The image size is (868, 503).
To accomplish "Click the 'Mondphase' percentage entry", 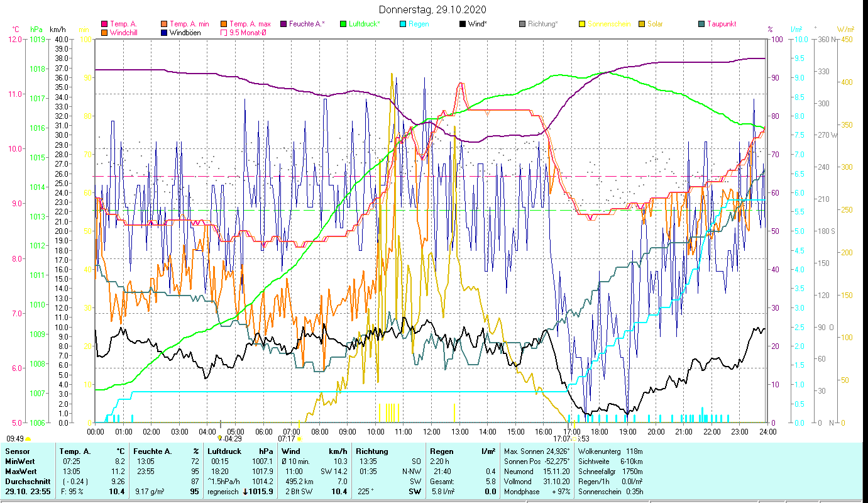I will pyautogui.click(x=536, y=492).
